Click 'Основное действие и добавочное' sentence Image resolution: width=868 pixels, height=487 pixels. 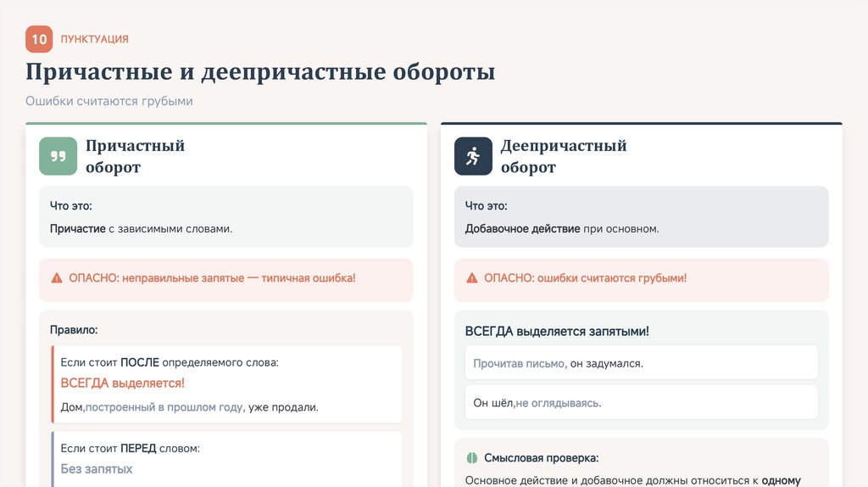pos(632,480)
